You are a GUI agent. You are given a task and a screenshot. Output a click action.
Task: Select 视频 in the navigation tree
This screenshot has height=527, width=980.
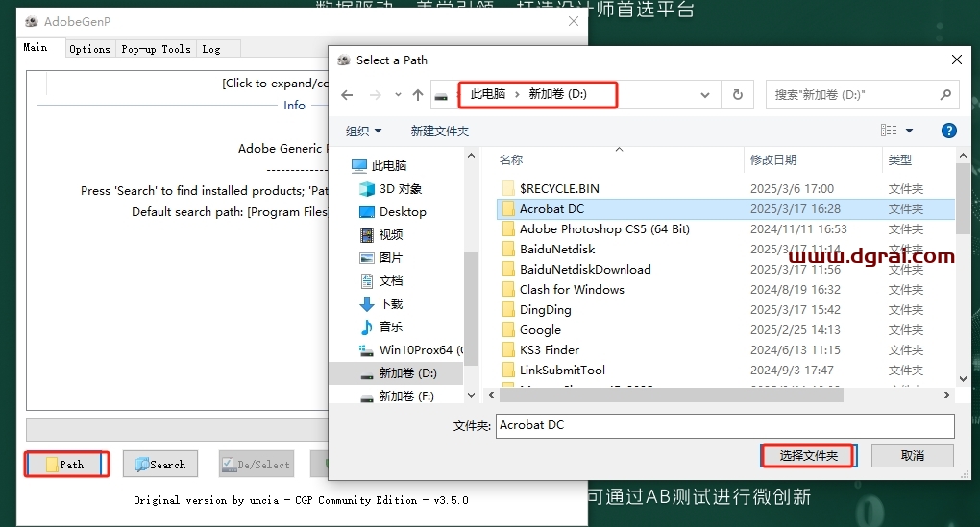(x=391, y=235)
